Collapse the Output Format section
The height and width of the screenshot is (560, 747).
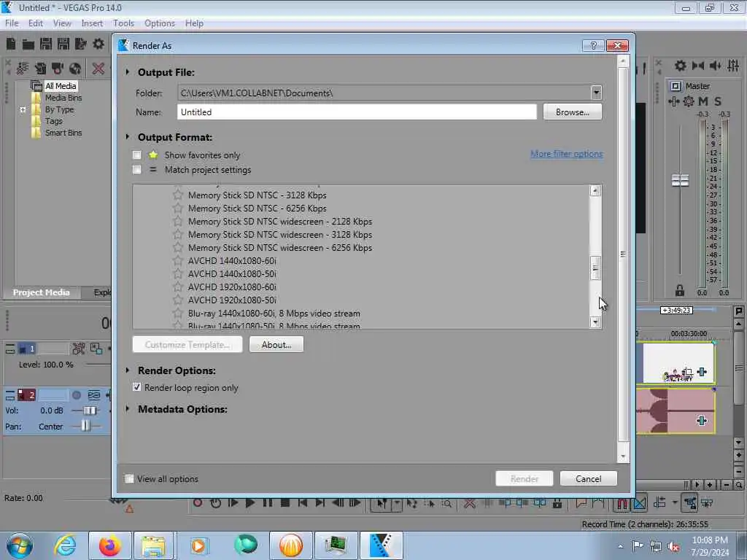pyautogui.click(x=127, y=136)
